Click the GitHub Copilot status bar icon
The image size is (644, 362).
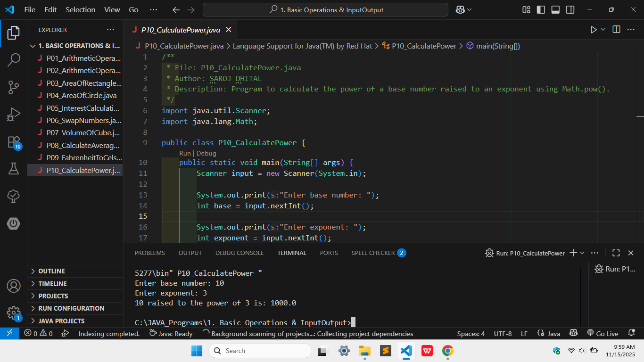click(x=573, y=333)
